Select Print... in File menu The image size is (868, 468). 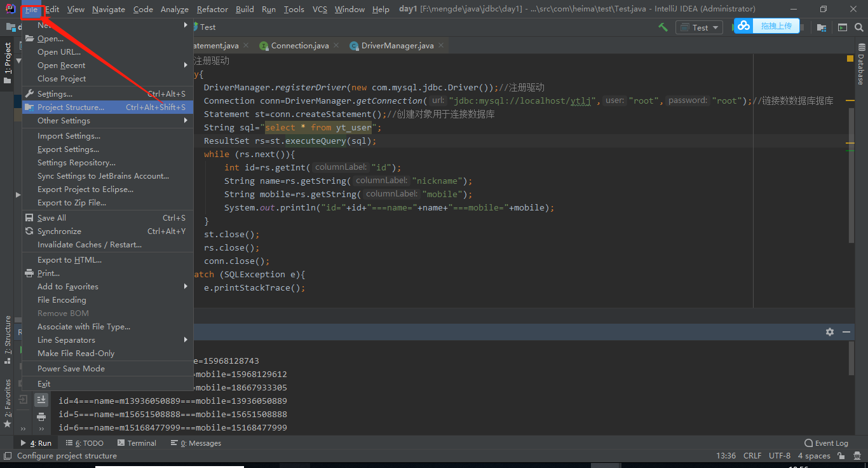107,273
